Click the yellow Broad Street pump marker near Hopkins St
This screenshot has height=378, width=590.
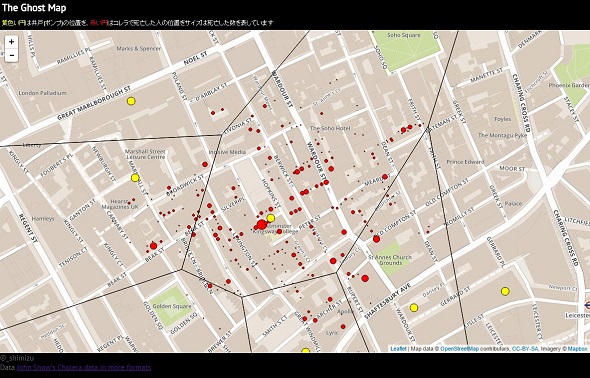[271, 218]
